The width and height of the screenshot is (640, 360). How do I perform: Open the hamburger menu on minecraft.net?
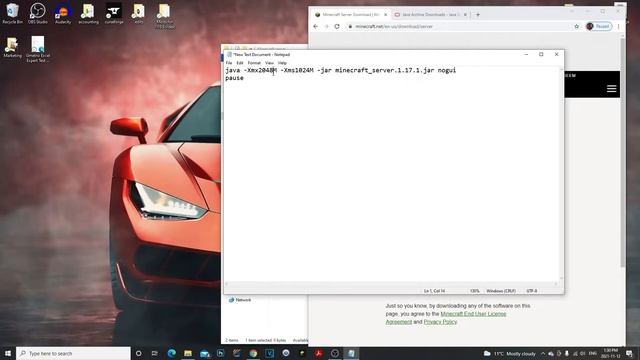(x=611, y=89)
